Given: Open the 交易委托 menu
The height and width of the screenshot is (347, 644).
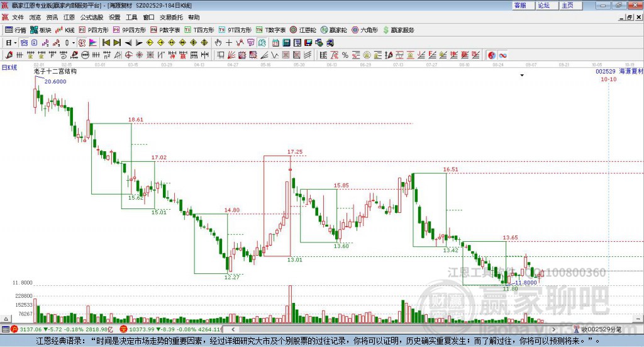Looking at the screenshot, I should [x=171, y=17].
